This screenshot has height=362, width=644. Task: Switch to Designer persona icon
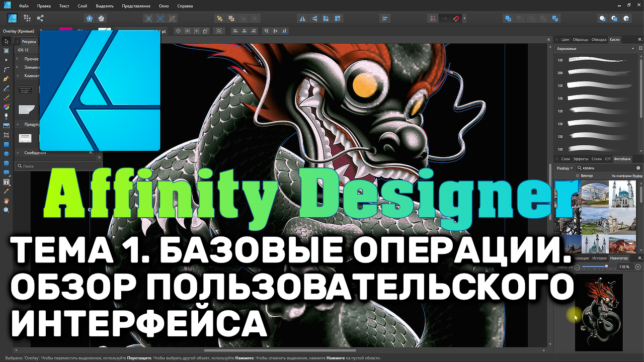click(13, 18)
